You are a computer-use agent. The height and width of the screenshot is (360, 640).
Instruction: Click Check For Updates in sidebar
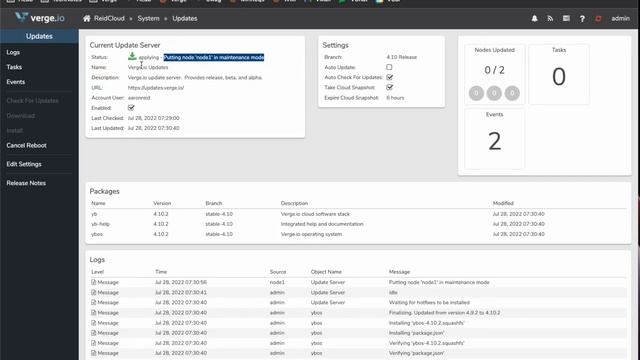point(32,101)
